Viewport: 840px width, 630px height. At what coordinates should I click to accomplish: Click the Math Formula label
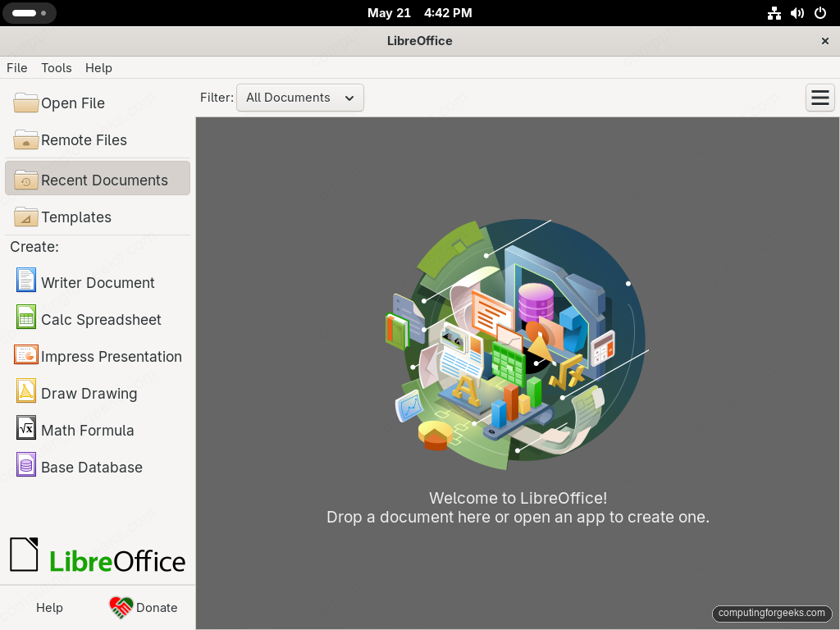(x=87, y=430)
